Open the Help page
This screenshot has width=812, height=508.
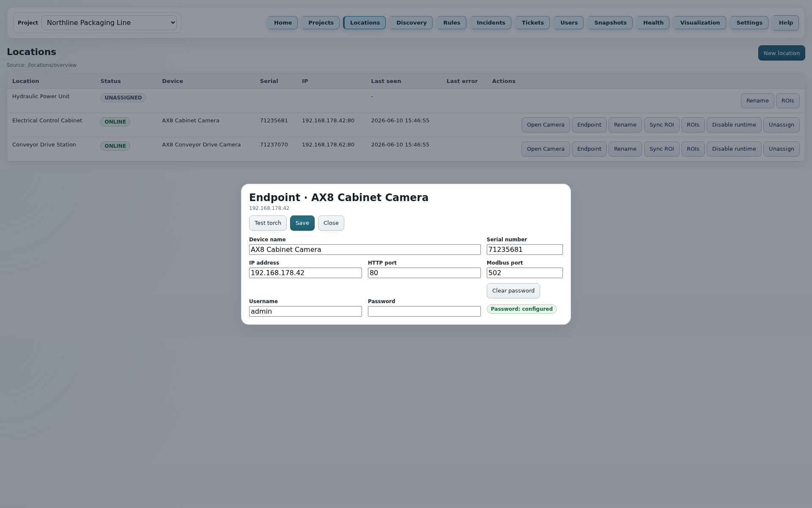point(786,23)
